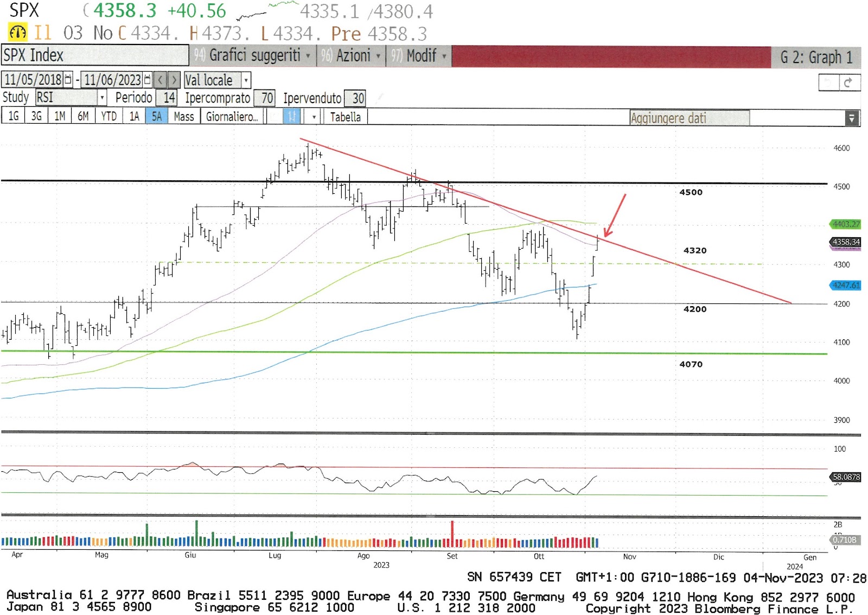868x615 pixels.
Task: Click the Pre 4358.3 value in header
Action: [x=379, y=34]
